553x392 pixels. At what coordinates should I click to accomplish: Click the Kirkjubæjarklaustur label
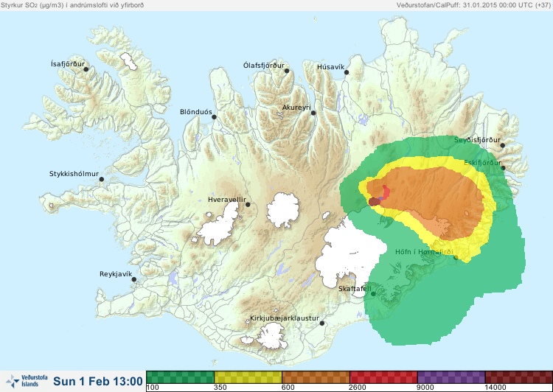pos(285,318)
